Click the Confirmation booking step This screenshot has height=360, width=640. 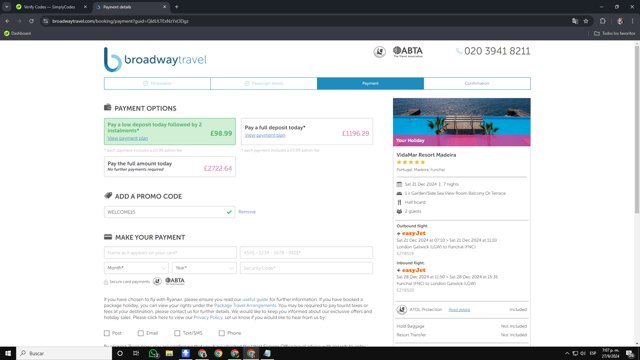coord(477,83)
